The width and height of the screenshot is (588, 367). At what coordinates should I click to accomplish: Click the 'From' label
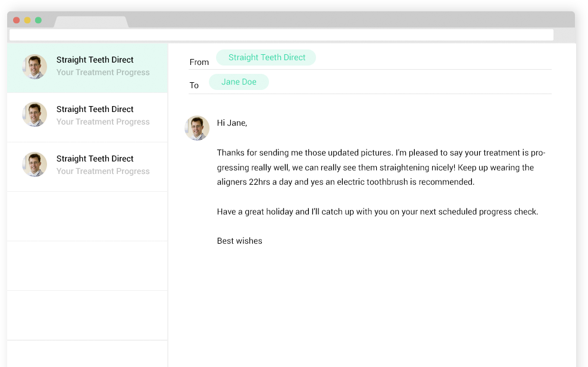pyautogui.click(x=199, y=63)
